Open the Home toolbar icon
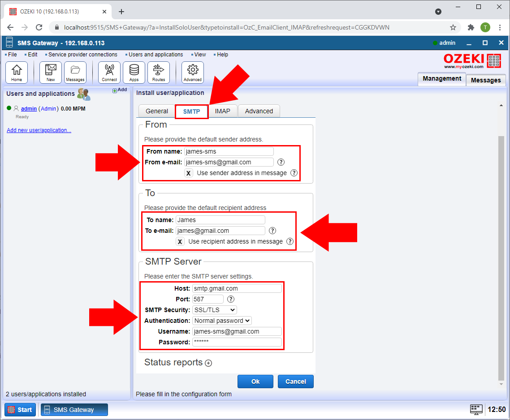 (x=17, y=72)
